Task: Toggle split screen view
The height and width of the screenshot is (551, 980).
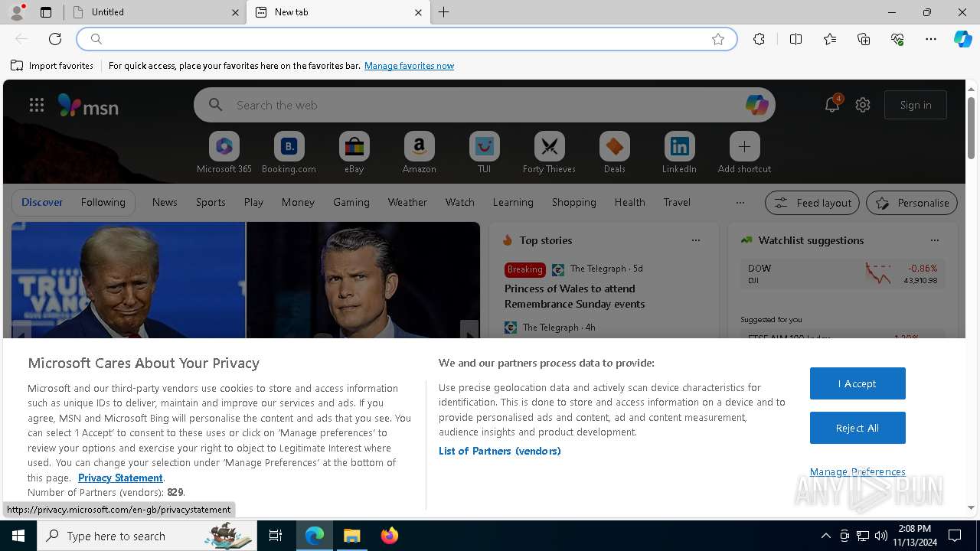Action: click(795, 39)
